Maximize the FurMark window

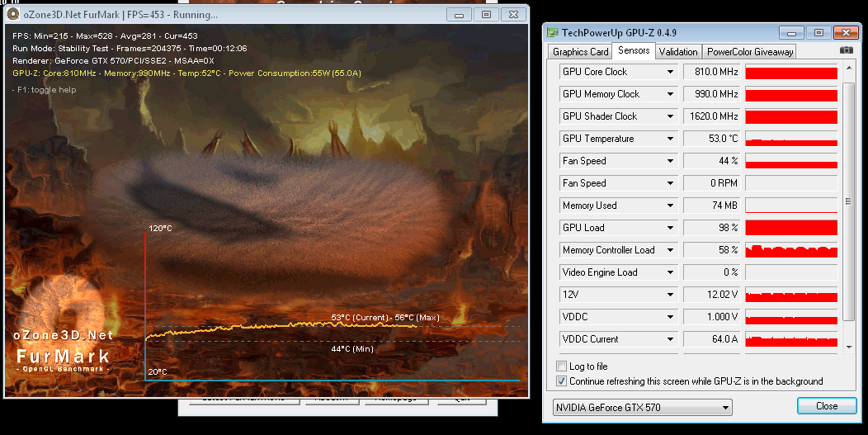point(486,15)
